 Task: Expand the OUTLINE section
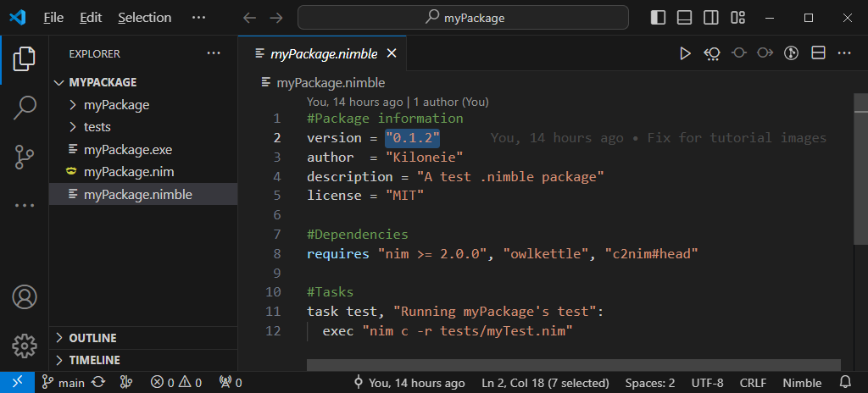point(142,338)
